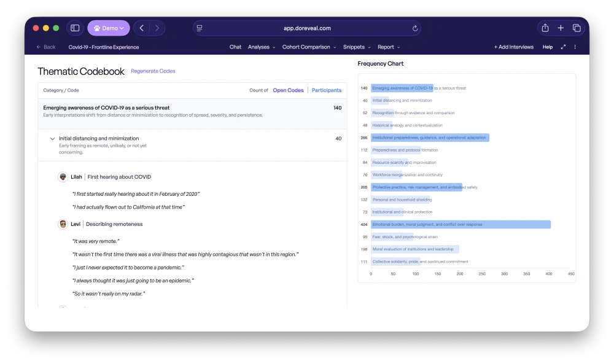
Task: Click the Describing remoteness label
Action: coord(114,224)
